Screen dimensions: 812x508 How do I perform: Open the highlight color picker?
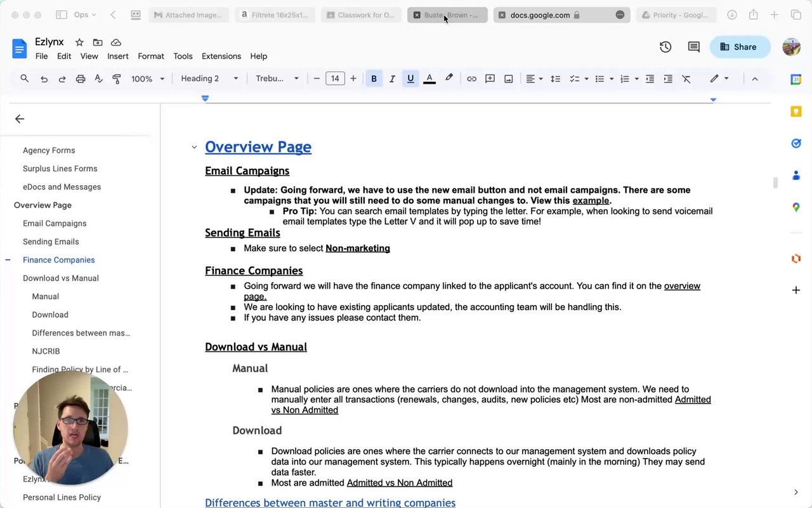click(x=449, y=79)
